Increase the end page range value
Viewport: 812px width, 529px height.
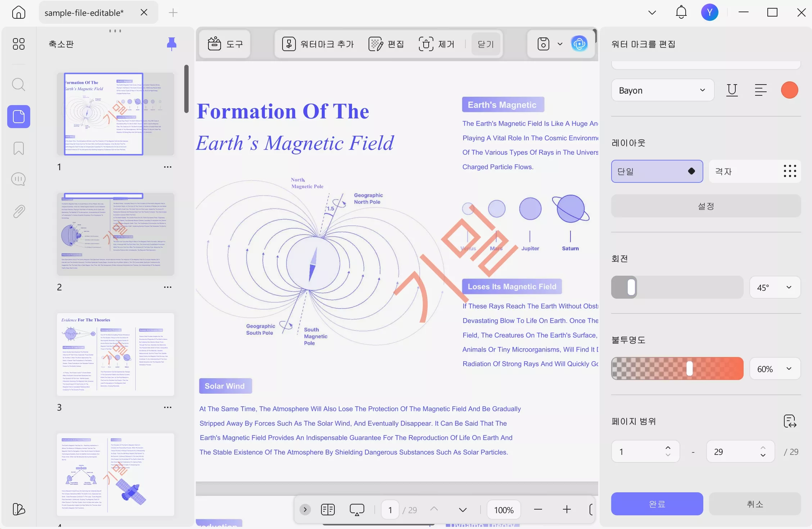[763, 448]
